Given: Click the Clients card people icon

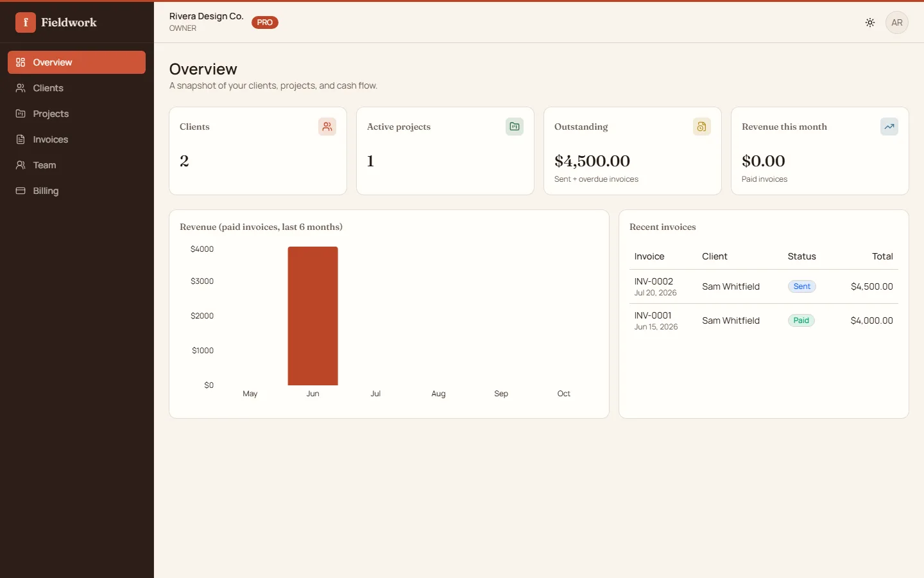Looking at the screenshot, I should click(x=327, y=127).
